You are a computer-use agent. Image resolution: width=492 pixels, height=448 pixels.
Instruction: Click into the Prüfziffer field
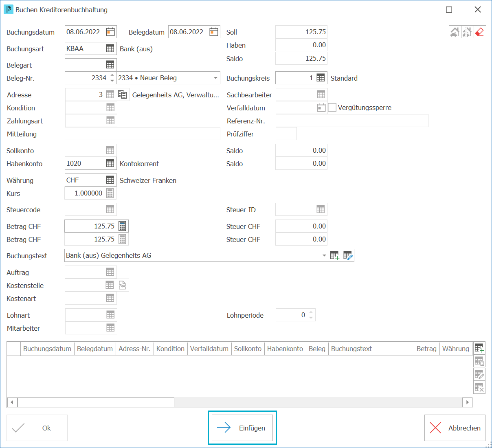point(286,134)
